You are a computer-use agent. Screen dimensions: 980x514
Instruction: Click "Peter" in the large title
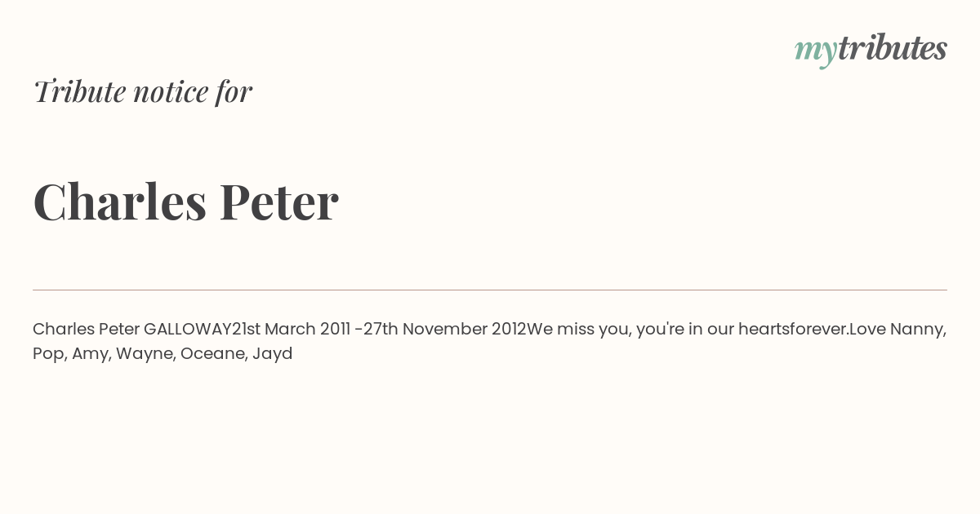tap(278, 201)
